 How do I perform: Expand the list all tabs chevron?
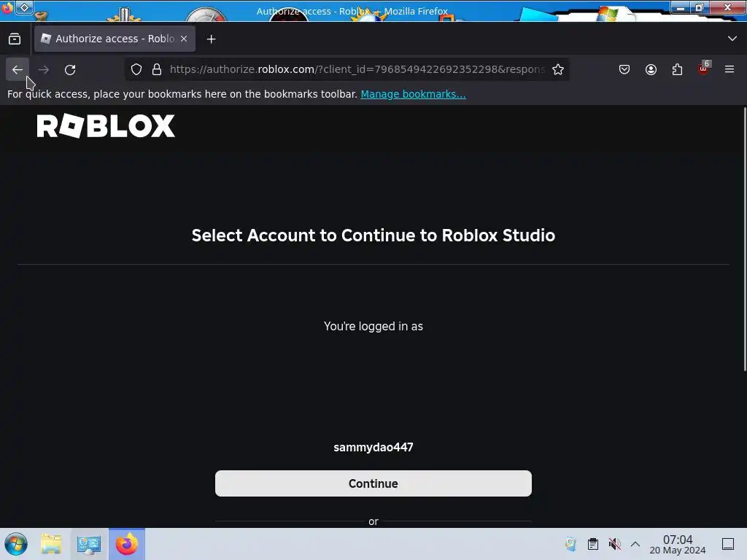point(732,39)
